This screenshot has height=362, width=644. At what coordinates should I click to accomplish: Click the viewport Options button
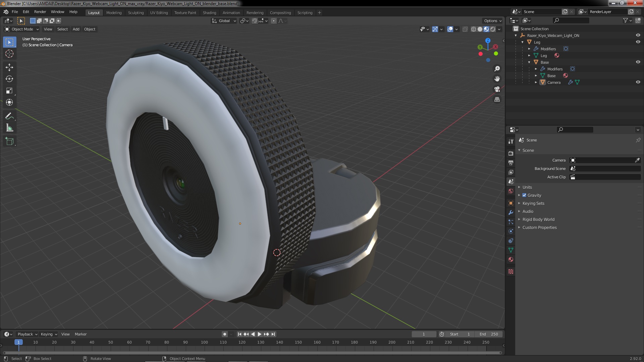click(492, 21)
